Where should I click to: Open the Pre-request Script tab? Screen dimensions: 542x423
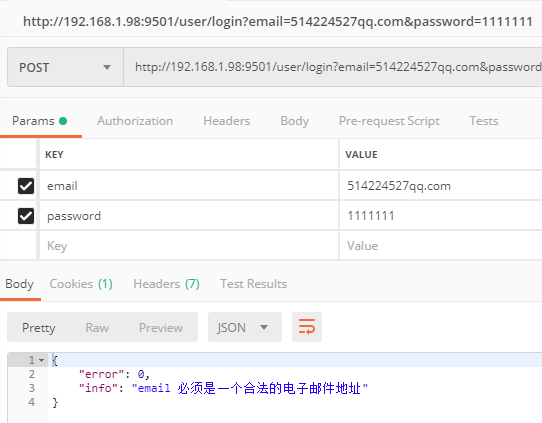pos(389,121)
